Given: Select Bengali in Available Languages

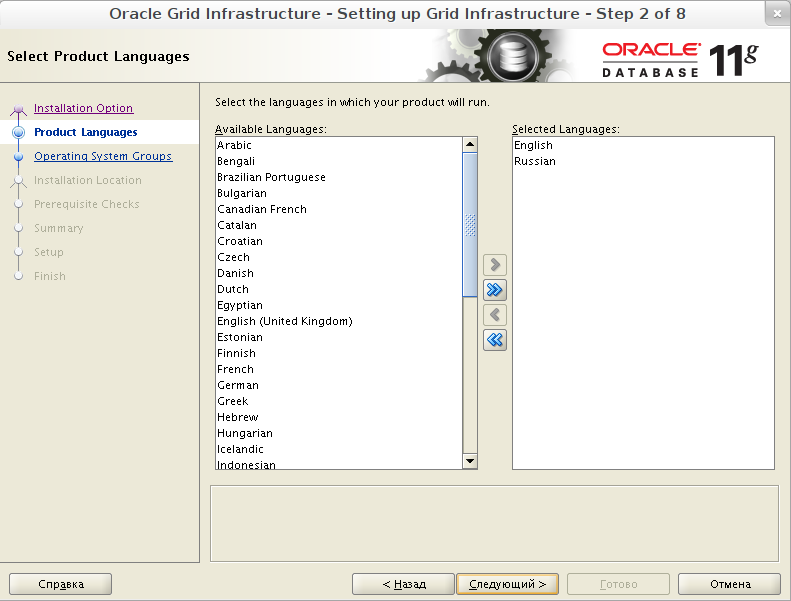Looking at the screenshot, I should click(x=338, y=161).
